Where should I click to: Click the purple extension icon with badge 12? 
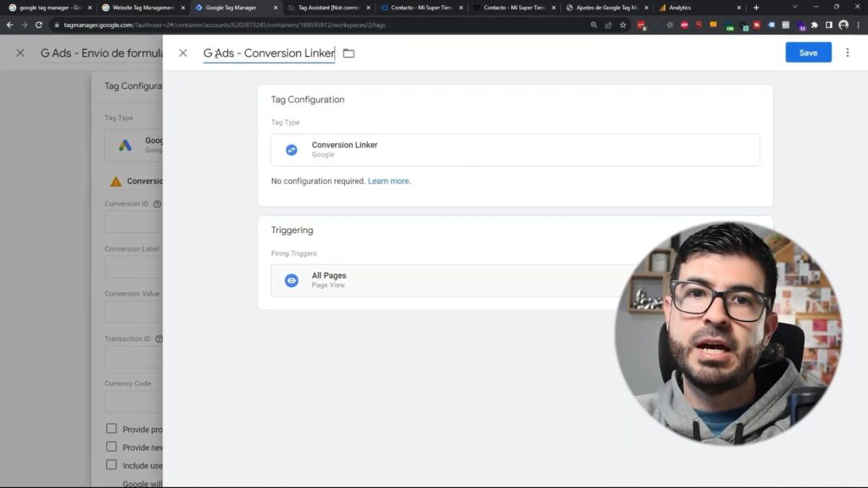click(801, 25)
